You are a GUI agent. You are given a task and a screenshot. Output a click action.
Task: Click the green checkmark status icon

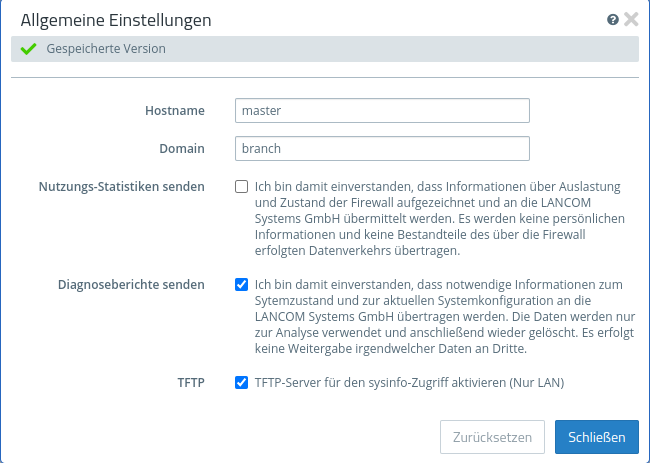(x=28, y=49)
